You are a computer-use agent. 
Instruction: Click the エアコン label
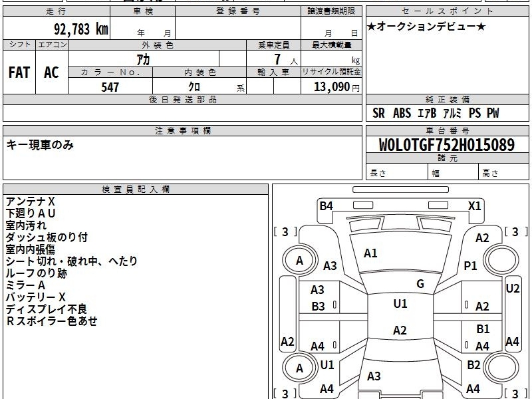coord(52,45)
